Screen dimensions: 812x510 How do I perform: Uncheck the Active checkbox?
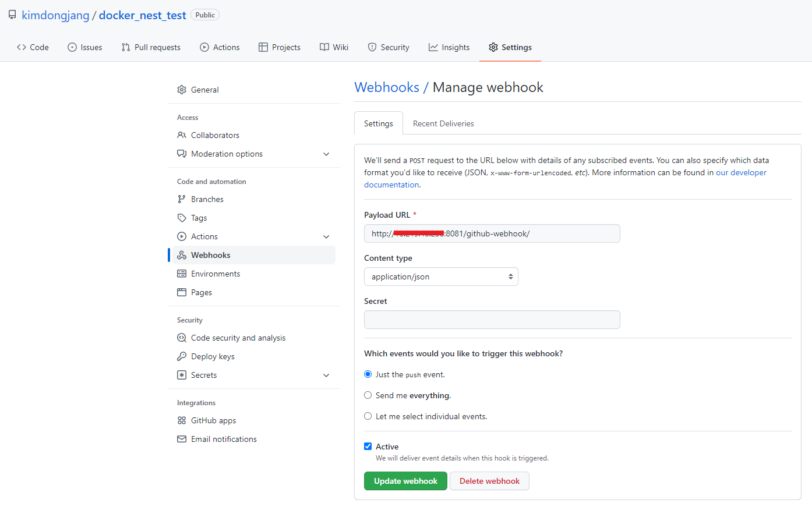point(368,447)
